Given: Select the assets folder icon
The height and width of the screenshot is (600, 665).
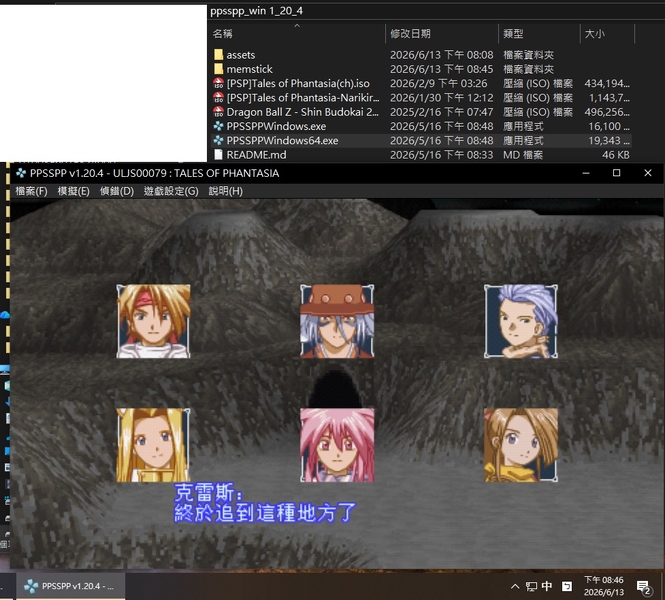Looking at the screenshot, I should click(x=218, y=55).
